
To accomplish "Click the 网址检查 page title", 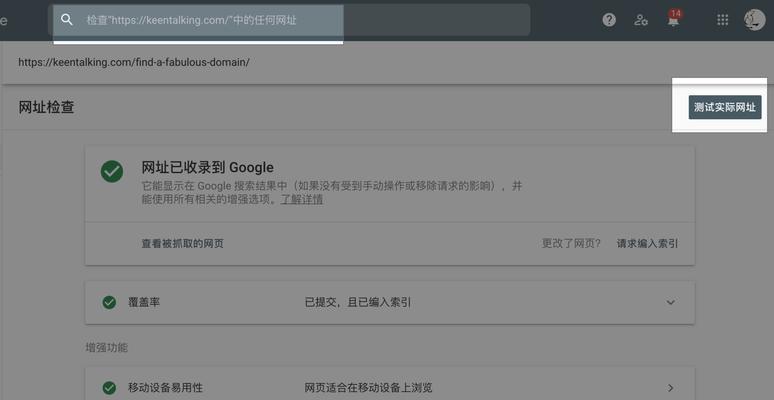I will [x=46, y=107].
